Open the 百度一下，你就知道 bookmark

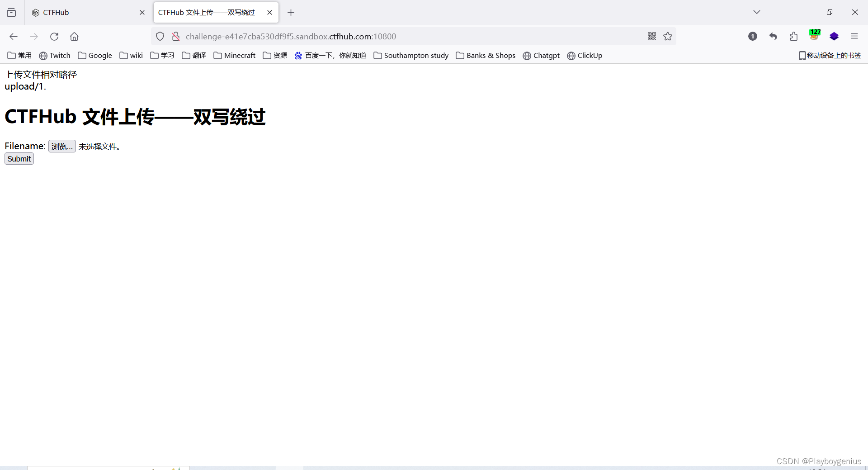[330, 56]
